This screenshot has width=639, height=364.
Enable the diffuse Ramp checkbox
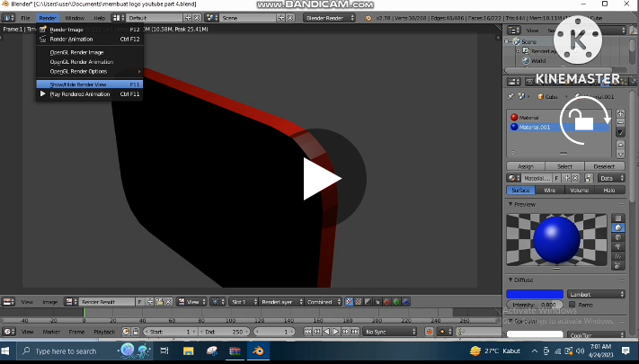[572, 305]
